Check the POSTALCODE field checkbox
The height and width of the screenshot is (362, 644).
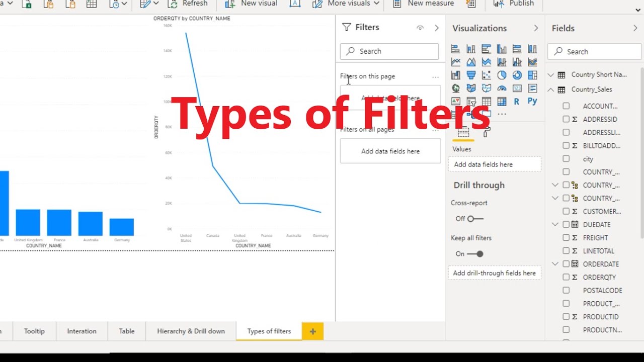click(566, 290)
